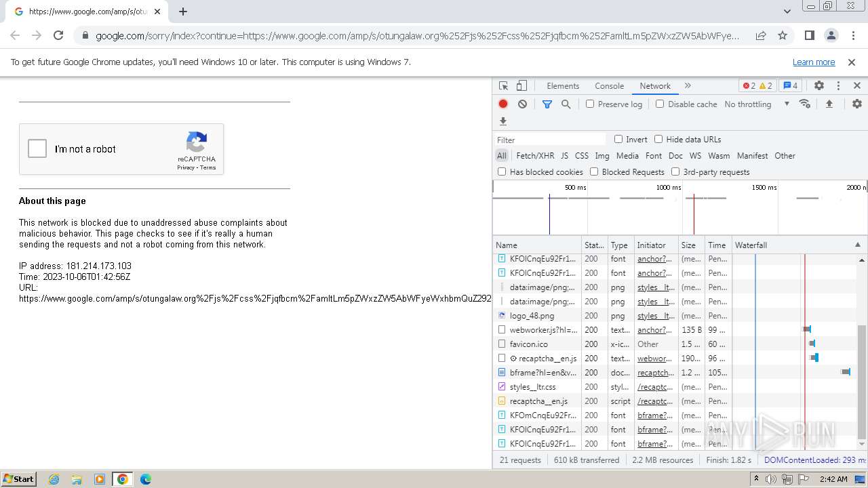Select the styles__ltr.css request row

click(675, 387)
